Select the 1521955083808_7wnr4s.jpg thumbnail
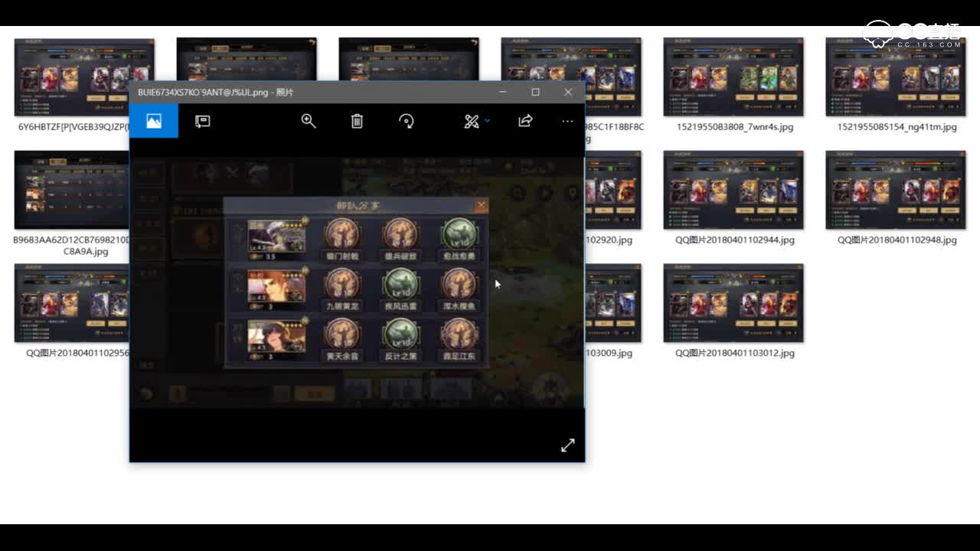The image size is (980, 551). pyautogui.click(x=733, y=77)
